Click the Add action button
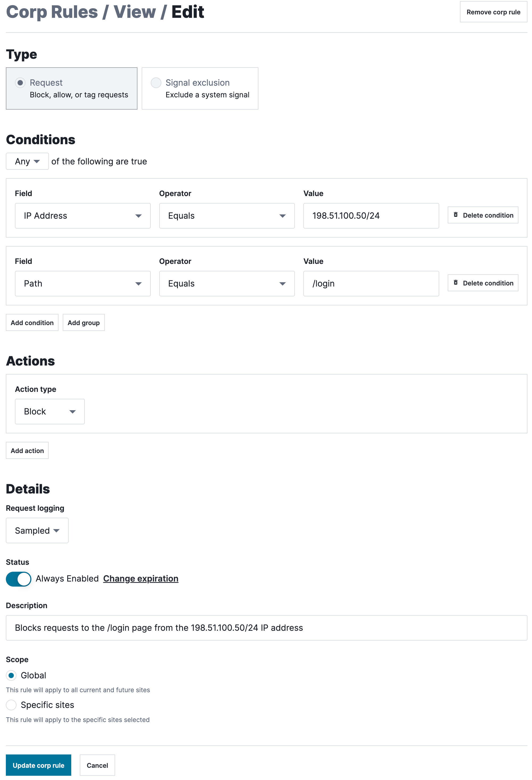Viewport: 532px width, 780px height. (27, 450)
